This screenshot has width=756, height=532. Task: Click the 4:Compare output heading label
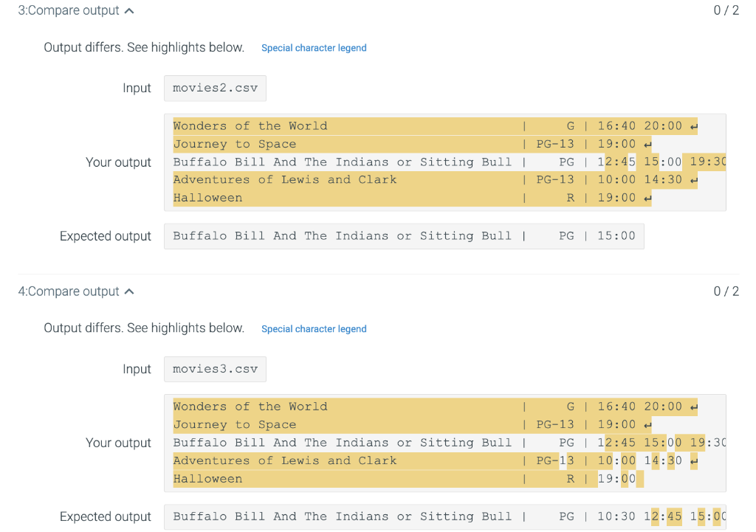point(69,291)
